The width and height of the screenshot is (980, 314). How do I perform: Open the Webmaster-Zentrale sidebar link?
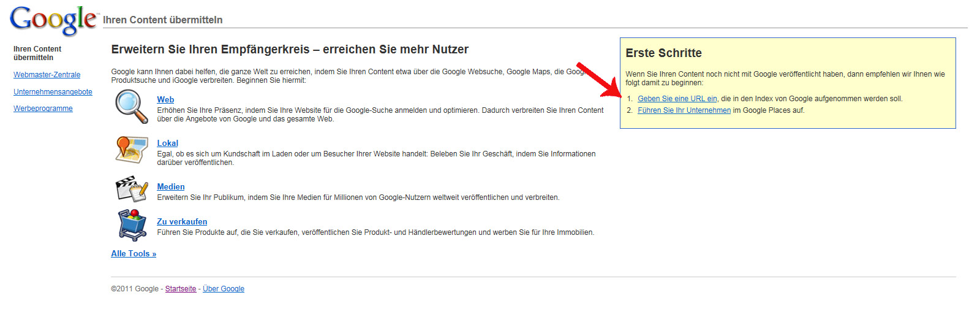(47, 75)
